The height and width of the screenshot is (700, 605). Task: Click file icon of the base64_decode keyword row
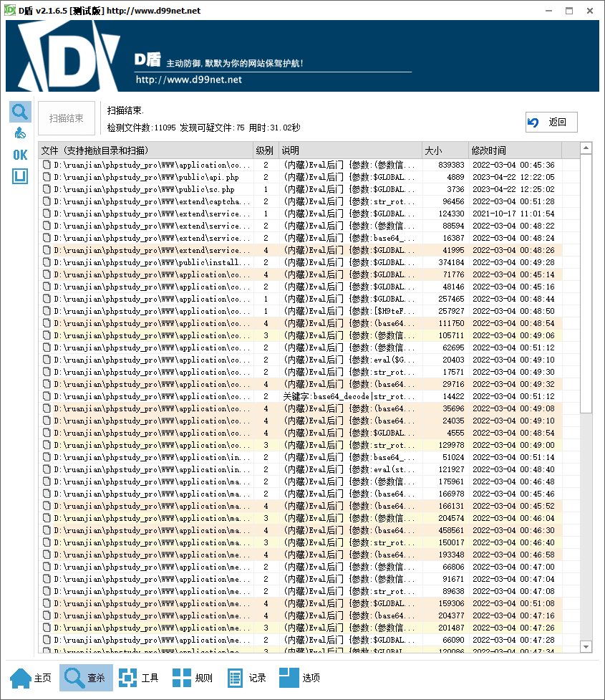[47, 396]
